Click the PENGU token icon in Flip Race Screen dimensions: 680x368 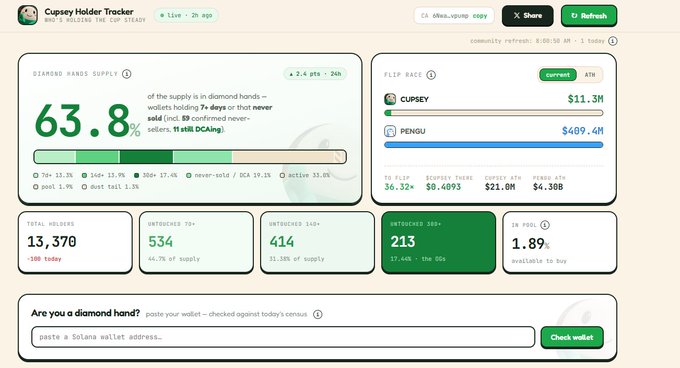tap(390, 131)
